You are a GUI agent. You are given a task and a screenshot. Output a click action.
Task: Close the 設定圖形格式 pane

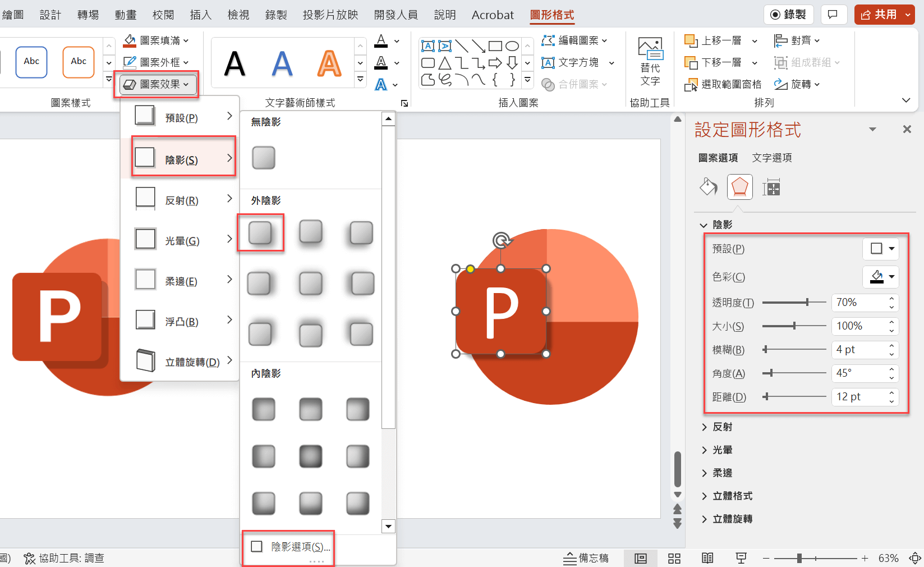907,129
